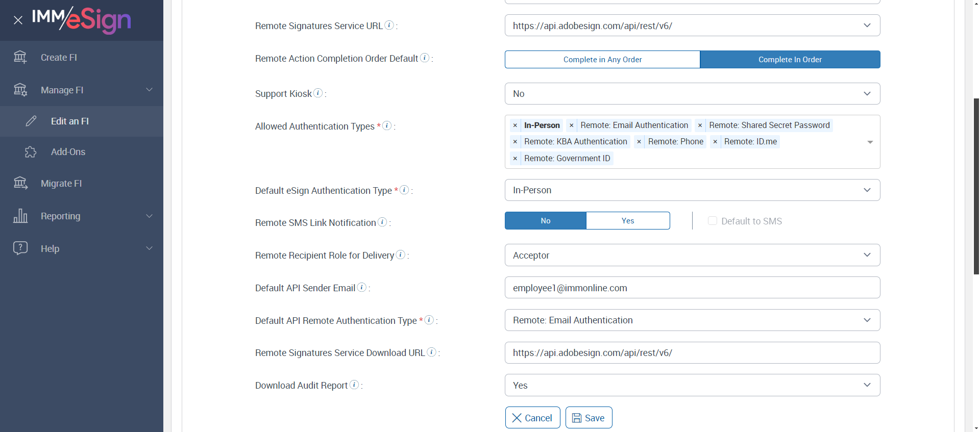This screenshot has width=980, height=432.
Task: Select Complete in Any Order option
Action: (602, 60)
